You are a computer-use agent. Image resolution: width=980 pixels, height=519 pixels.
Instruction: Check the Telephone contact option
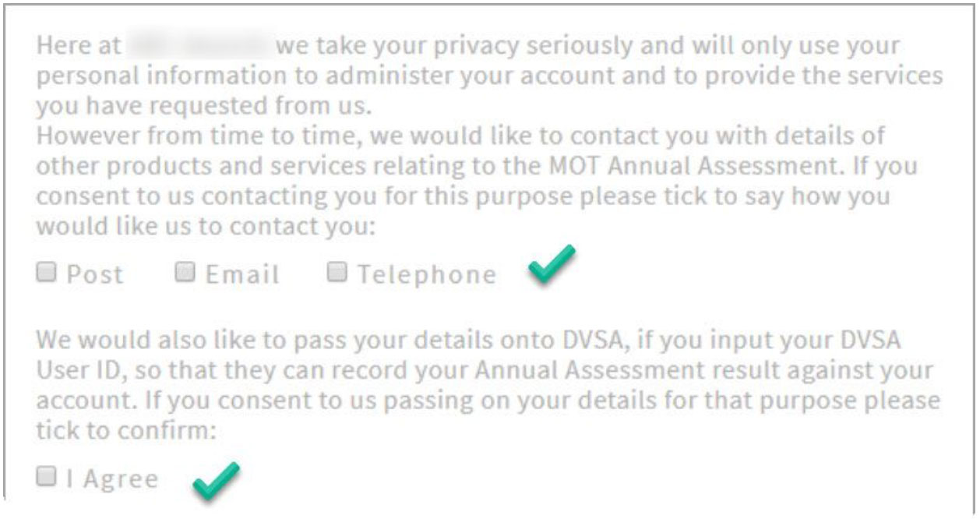coord(337,272)
